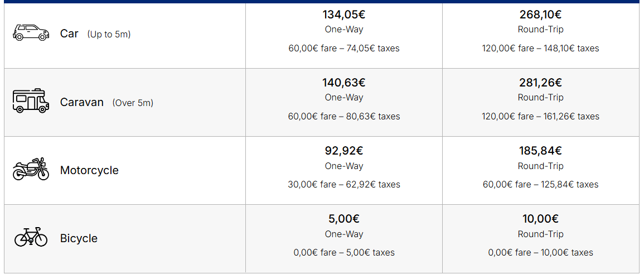The width and height of the screenshot is (644, 279).
Task: Click the caravan vehicle icon
Action: [30, 101]
